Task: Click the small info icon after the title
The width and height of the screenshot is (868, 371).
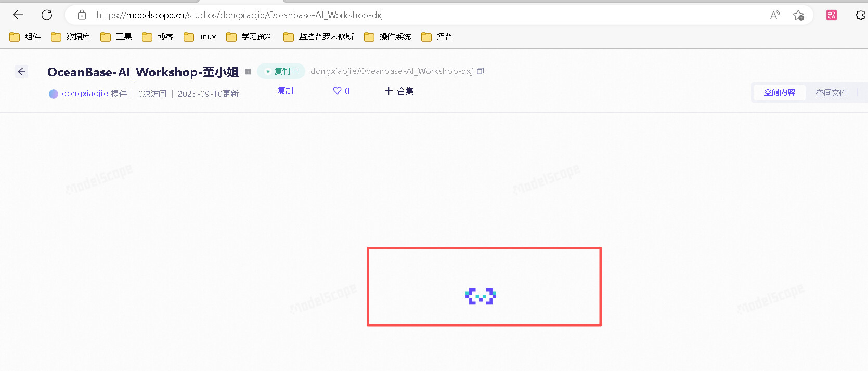Action: (248, 72)
